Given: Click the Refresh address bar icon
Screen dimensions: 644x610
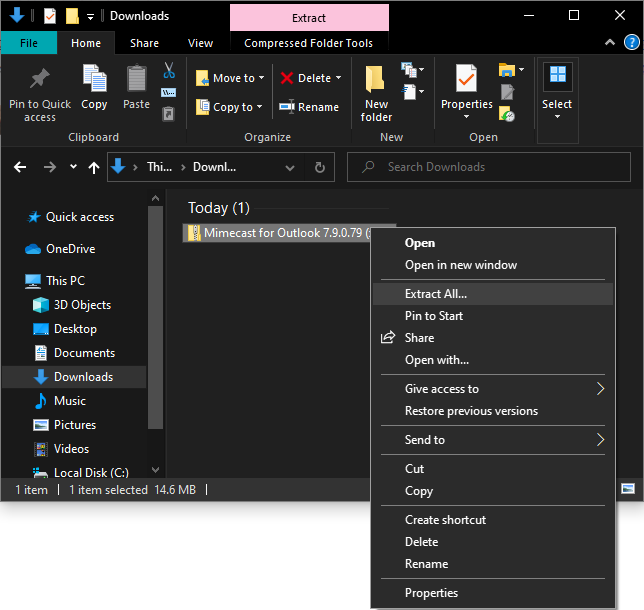Looking at the screenshot, I should click(x=320, y=167).
